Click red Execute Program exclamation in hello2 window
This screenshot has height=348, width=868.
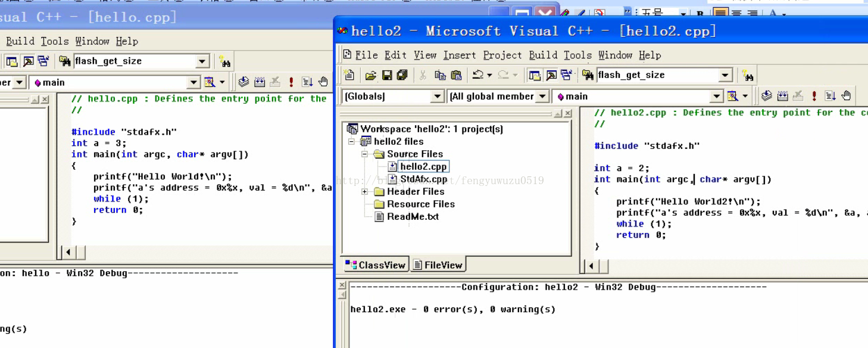pos(814,96)
